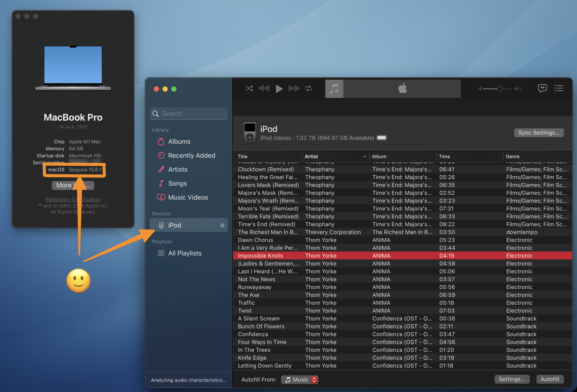Open the Music Videos library section
Image resolution: width=577 pixels, height=392 pixels.
[x=188, y=197]
